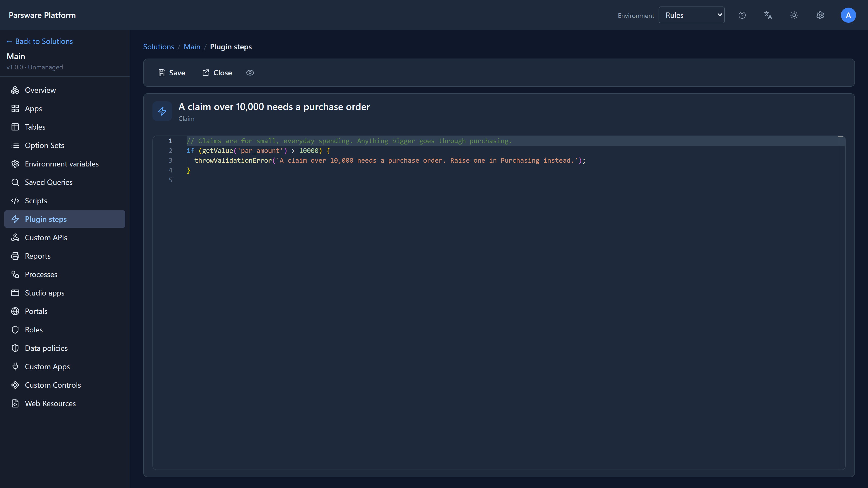Screen dimensions: 868x488
Task: Toggle the light/dark theme sun icon
Action: pos(794,15)
